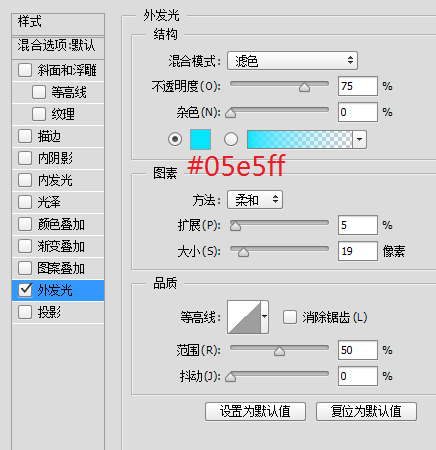Select the 光泽 row label
Image resolution: width=436 pixels, height=450 pixels.
click(x=49, y=202)
